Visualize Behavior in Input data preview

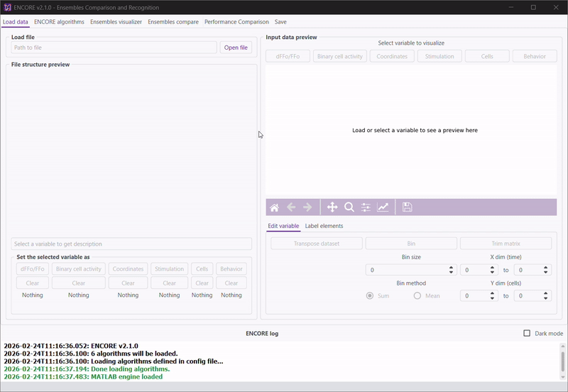tap(535, 56)
